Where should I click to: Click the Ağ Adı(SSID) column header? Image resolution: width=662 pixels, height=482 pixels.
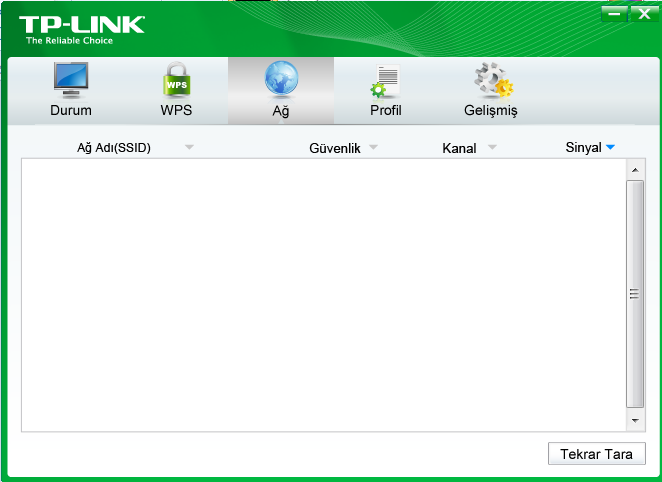pos(114,148)
